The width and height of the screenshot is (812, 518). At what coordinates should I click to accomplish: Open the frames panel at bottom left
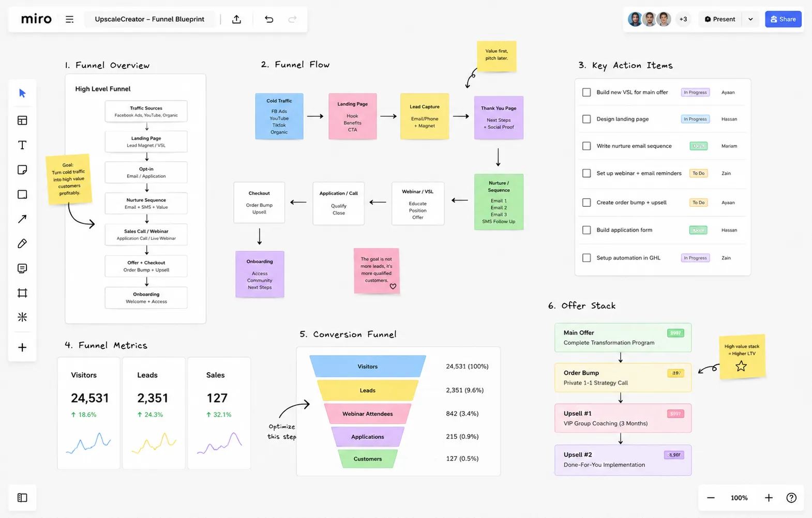pyautogui.click(x=22, y=498)
